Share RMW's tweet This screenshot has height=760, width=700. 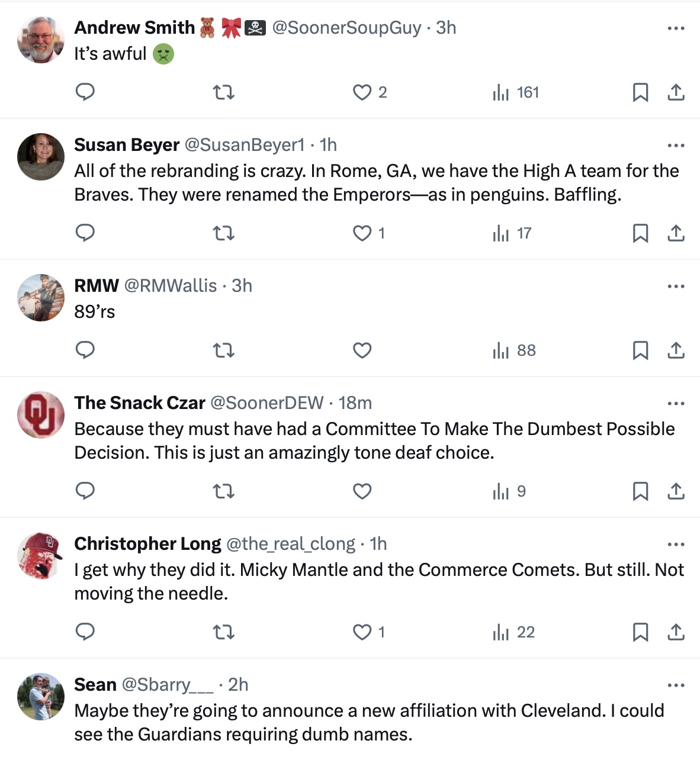[x=676, y=350]
